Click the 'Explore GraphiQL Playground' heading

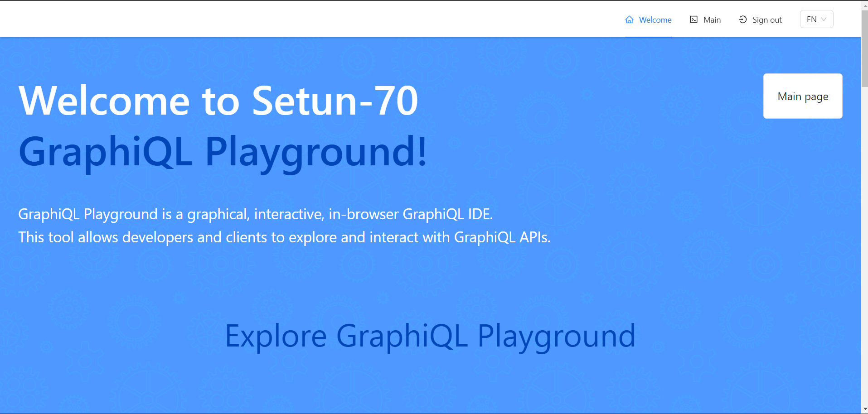tap(430, 337)
